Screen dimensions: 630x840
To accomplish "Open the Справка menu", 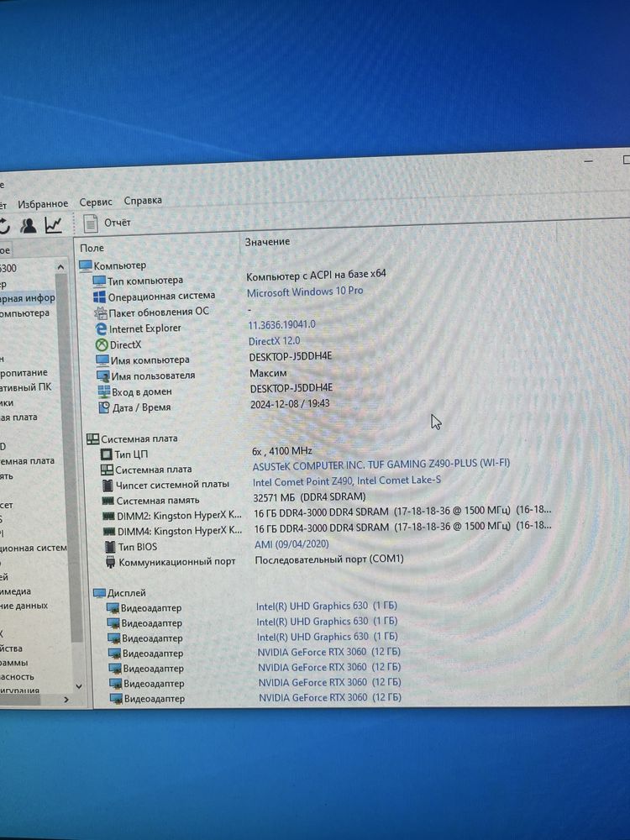I will coord(143,201).
